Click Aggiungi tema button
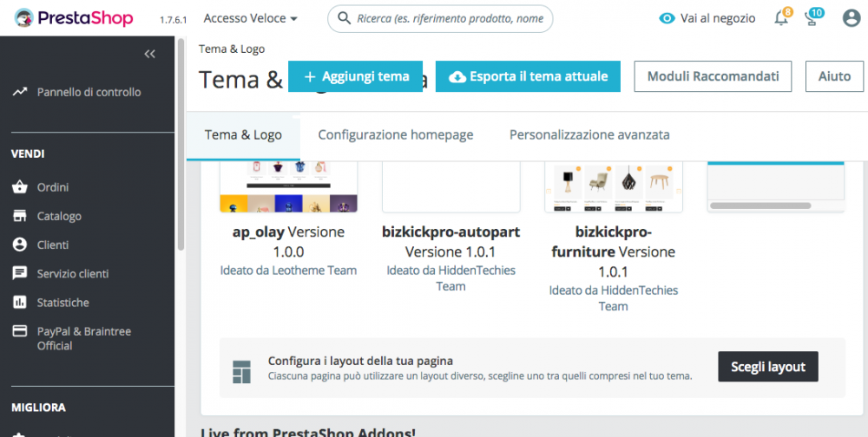 [x=355, y=76]
